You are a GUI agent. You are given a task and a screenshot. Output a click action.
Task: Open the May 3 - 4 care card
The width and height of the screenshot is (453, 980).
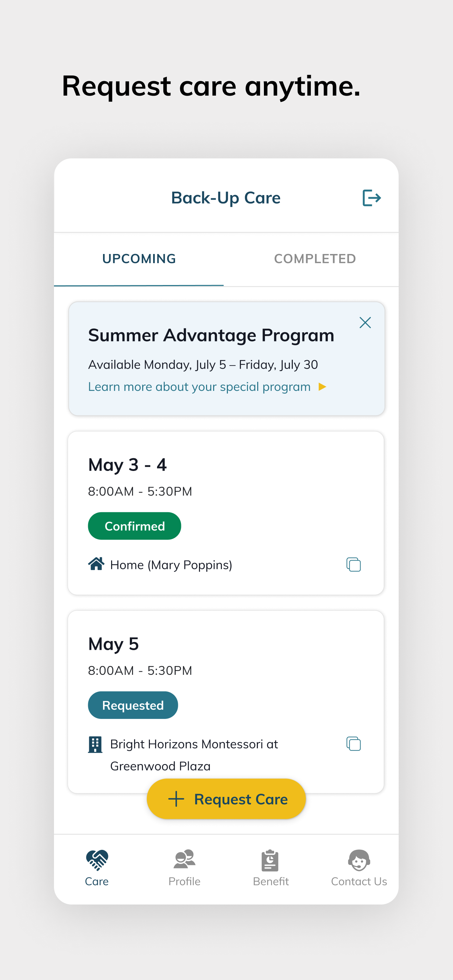point(226,513)
